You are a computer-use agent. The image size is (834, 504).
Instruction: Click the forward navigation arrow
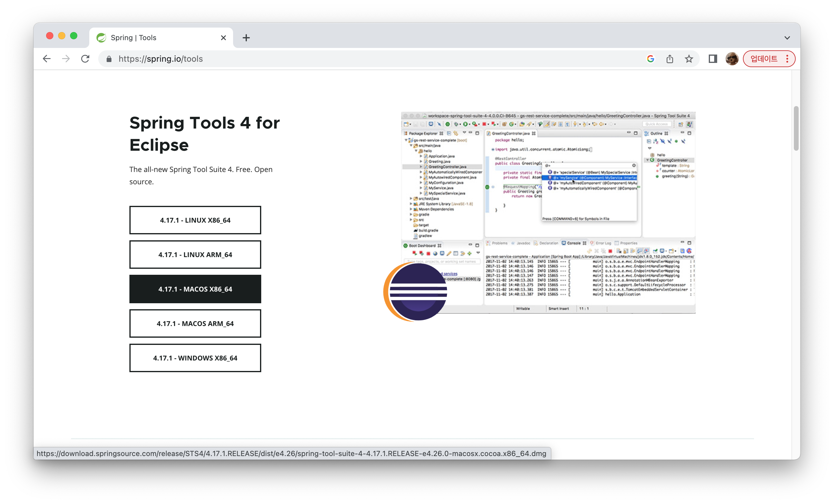(x=66, y=59)
